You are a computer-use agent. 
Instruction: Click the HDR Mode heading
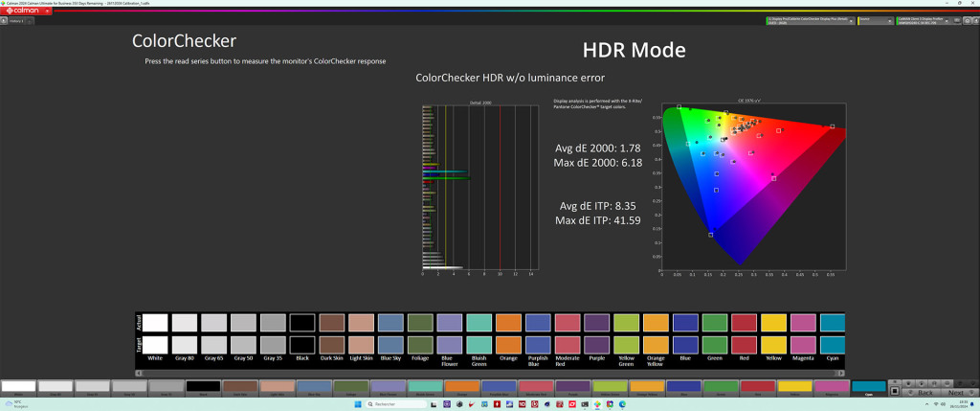[634, 50]
